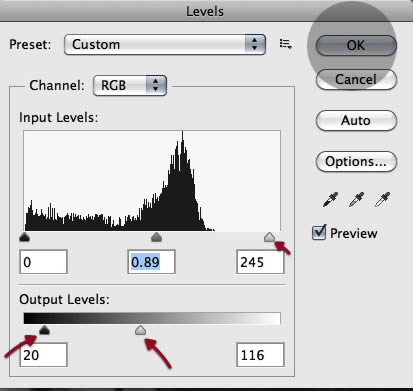Screen dimensions: 413x391
Task: Click the output shadow field showing 20
Action: [x=43, y=355]
